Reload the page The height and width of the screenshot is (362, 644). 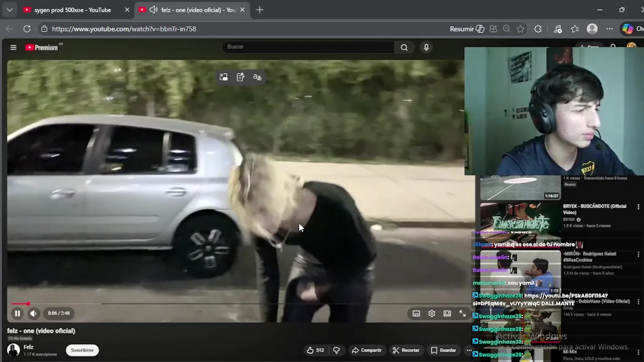click(x=27, y=29)
